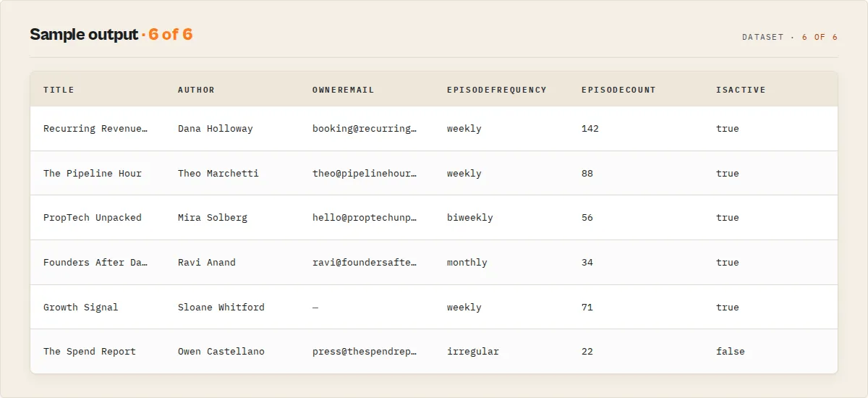Select the Recurring Revenue… title cell

click(x=95, y=129)
